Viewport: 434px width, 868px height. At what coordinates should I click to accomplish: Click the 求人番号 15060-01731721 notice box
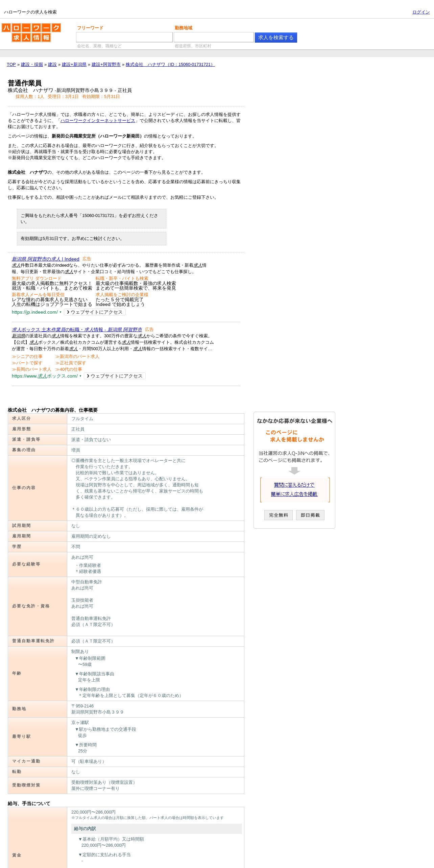92,219
